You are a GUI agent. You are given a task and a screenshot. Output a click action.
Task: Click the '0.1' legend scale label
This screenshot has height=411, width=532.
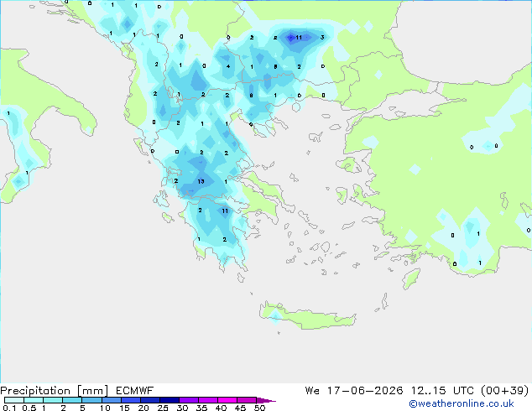[9, 408]
